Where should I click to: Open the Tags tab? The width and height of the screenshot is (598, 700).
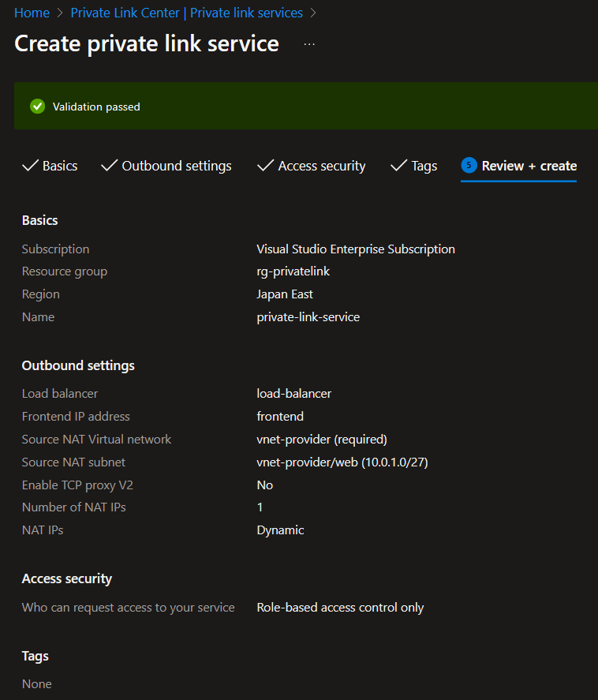[423, 166]
